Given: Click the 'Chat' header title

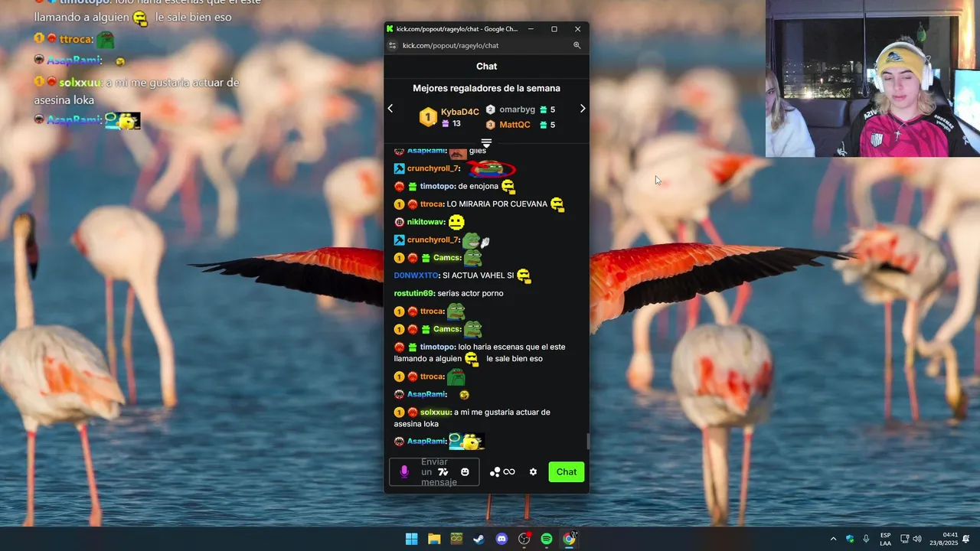Looking at the screenshot, I should click(486, 67).
